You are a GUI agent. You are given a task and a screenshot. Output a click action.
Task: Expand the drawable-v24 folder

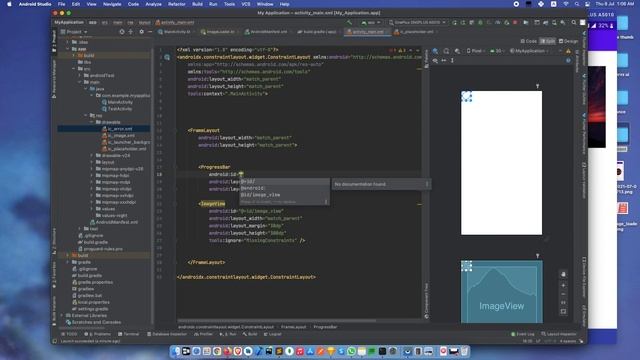tap(91, 156)
